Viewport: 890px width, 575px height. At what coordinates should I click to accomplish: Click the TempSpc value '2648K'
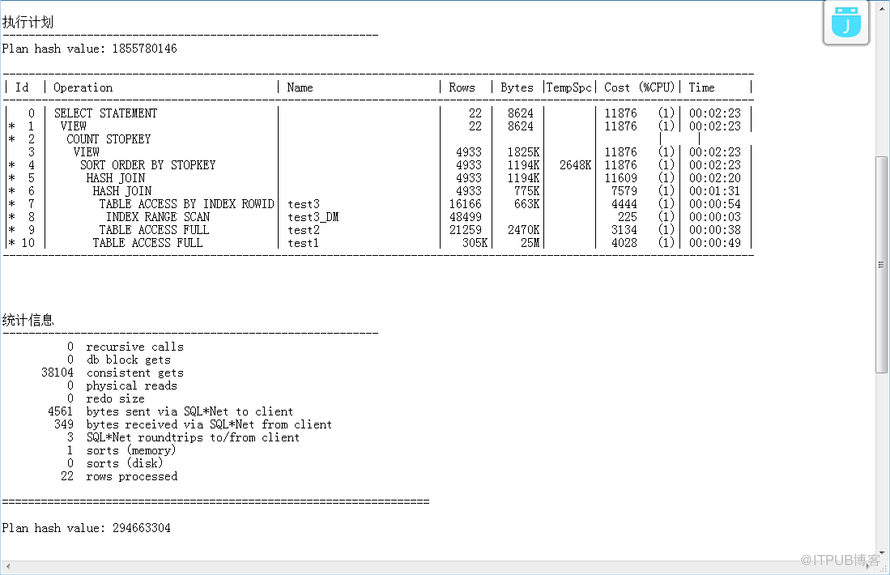tap(575, 165)
